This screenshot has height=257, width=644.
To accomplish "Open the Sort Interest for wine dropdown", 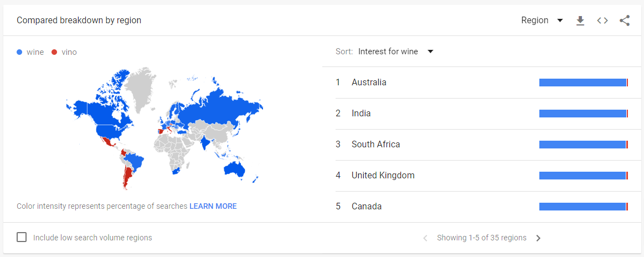I will (x=395, y=52).
